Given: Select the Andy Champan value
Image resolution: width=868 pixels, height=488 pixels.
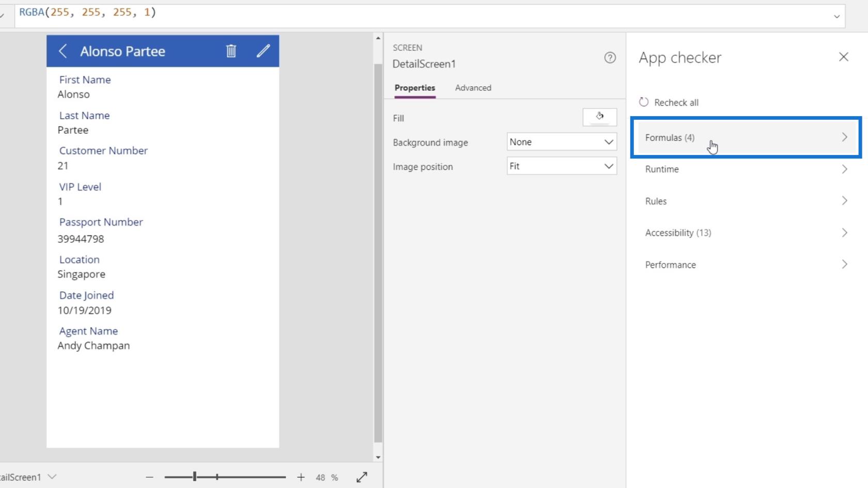Looking at the screenshot, I should point(94,345).
